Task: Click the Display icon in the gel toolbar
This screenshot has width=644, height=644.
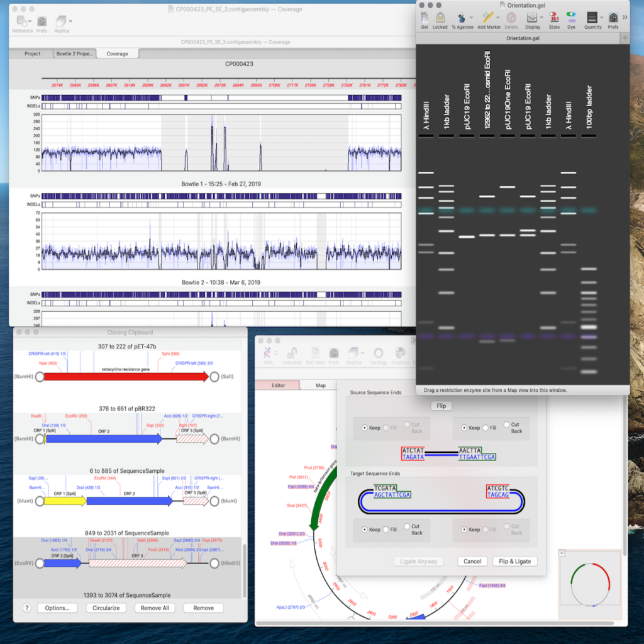Action: (531, 18)
